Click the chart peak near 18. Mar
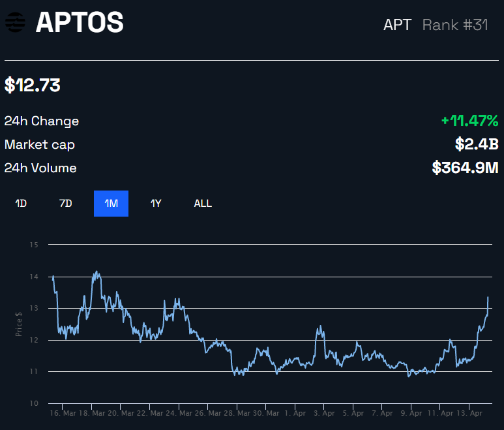The image size is (504, 430). click(96, 272)
